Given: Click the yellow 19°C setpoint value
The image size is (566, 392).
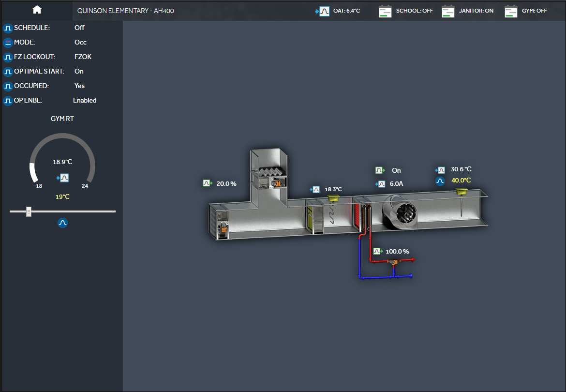Looking at the screenshot, I should 62,196.
